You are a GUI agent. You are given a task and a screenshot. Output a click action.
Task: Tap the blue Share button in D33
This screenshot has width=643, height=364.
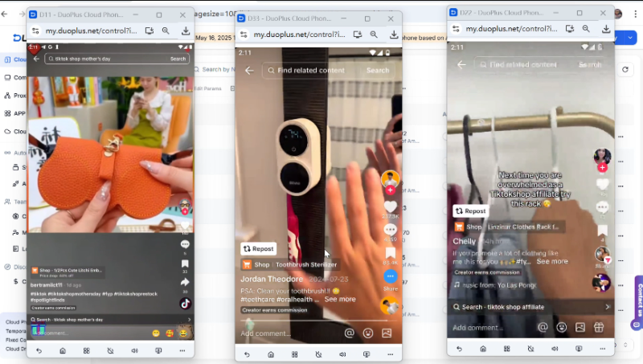(391, 276)
